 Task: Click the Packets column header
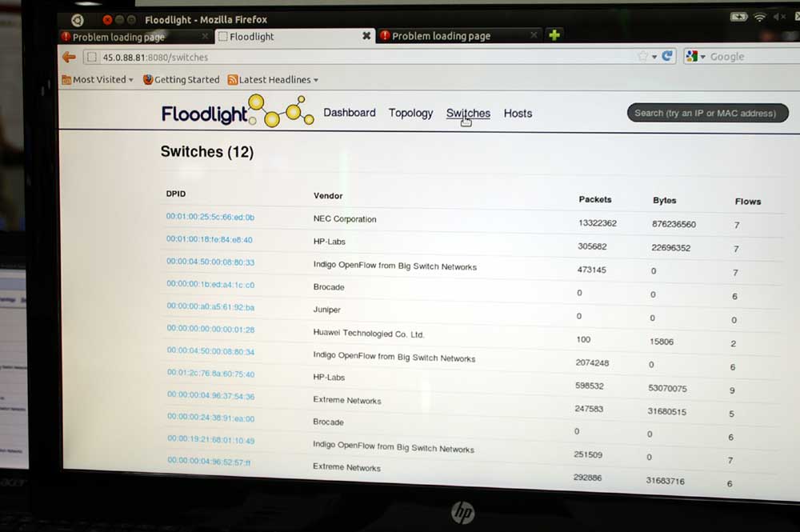click(x=595, y=199)
